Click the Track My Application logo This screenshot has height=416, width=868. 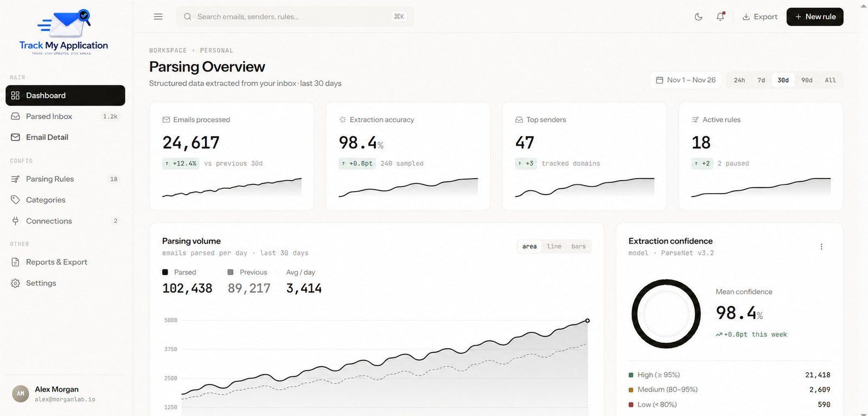pos(64,32)
